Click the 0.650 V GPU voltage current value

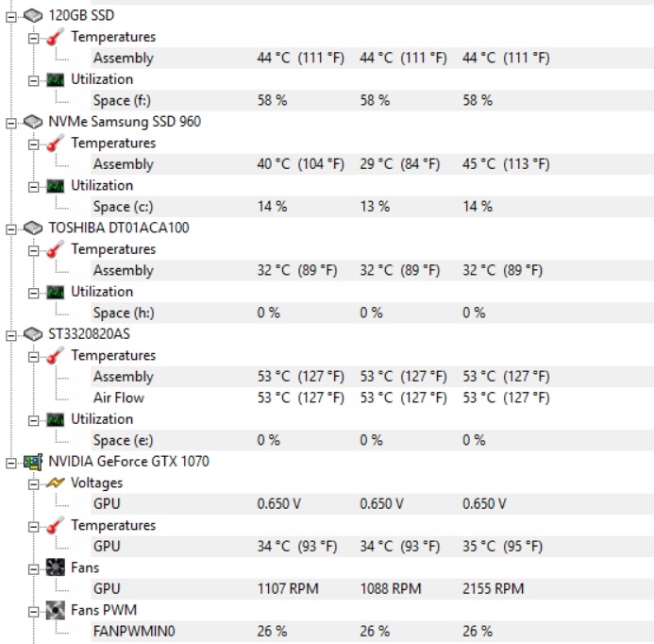pyautogui.click(x=279, y=503)
